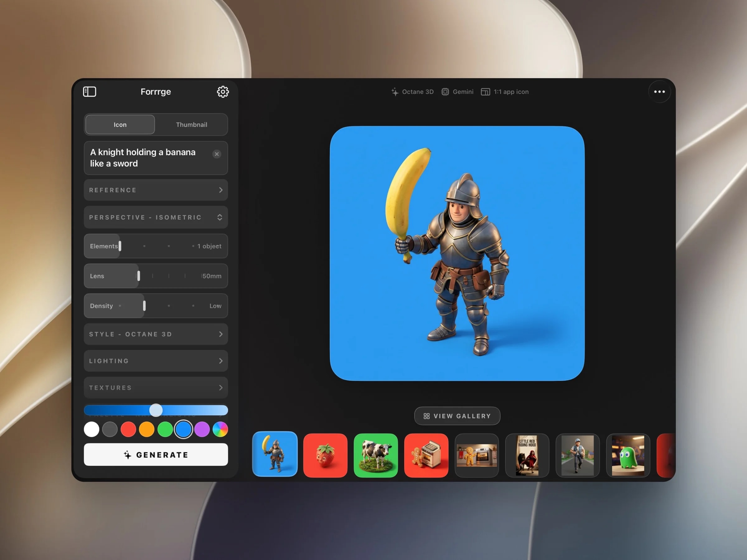The height and width of the screenshot is (560, 747).
Task: Click the 50mm lens value
Action: 212,276
